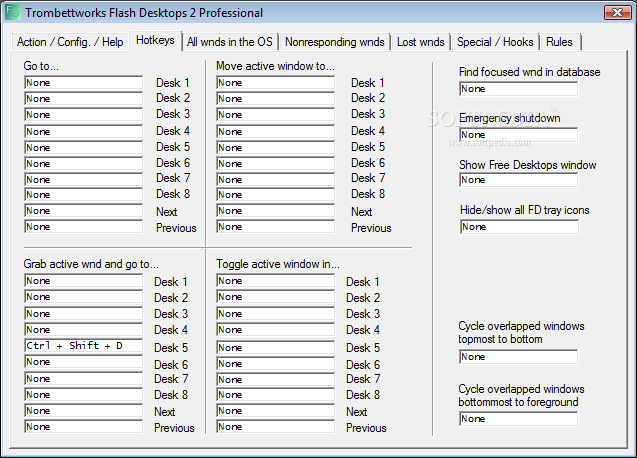The width and height of the screenshot is (637, 458).
Task: Click Grab active wnd Previous hotkey field
Action: click(84, 427)
